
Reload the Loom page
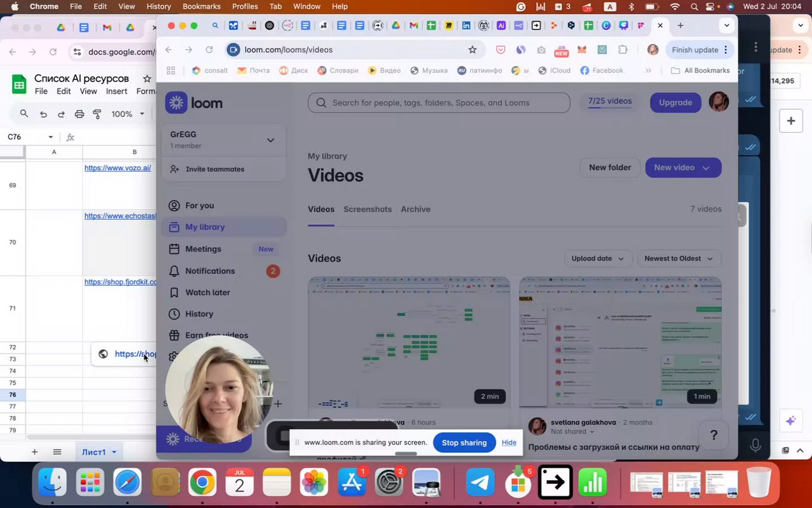coord(209,50)
